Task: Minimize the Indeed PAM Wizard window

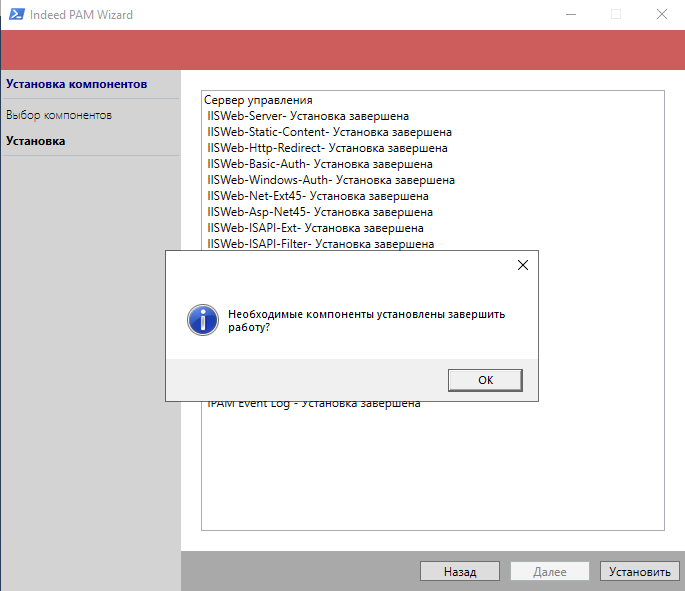Action: coord(570,15)
